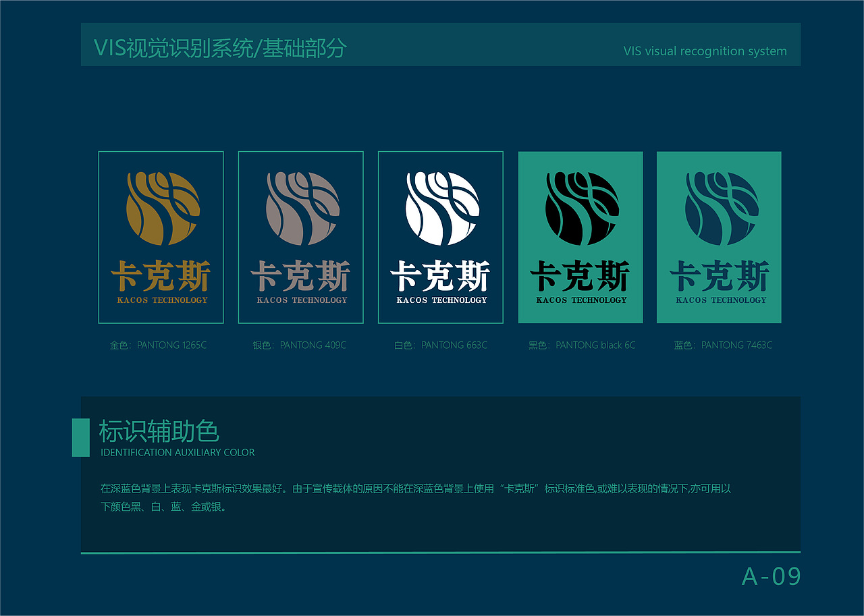This screenshot has width=864, height=616.
Task: Toggle the gold logo color variant panel
Action: [x=161, y=237]
